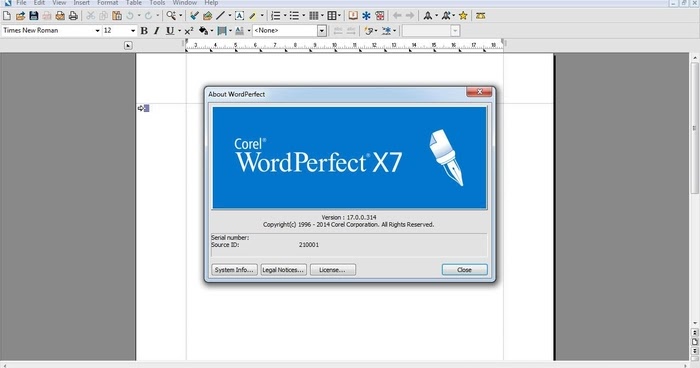This screenshot has height=368, width=700.
Task: Open the font size 12 dropdown
Action: 133,31
